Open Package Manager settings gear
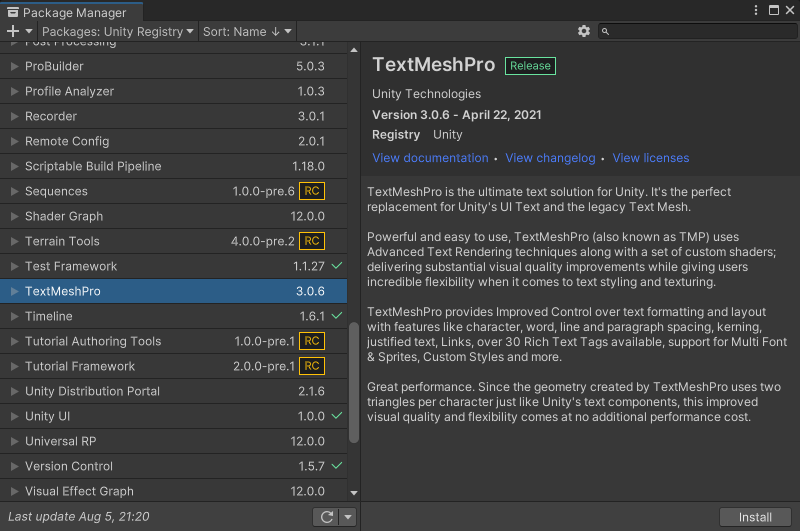This screenshot has height=531, width=800. coord(584,31)
